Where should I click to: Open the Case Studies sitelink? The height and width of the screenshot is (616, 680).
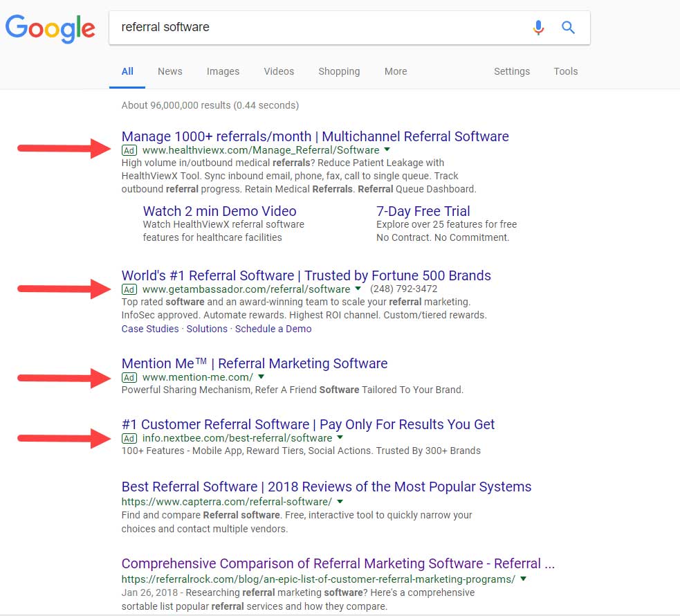[x=150, y=329]
